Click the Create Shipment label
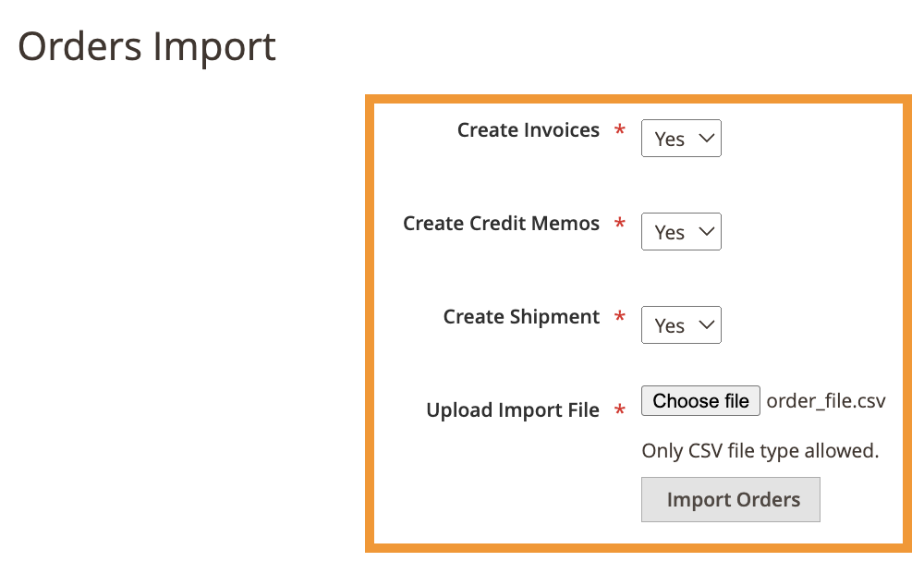The height and width of the screenshot is (586, 924). coord(519,317)
